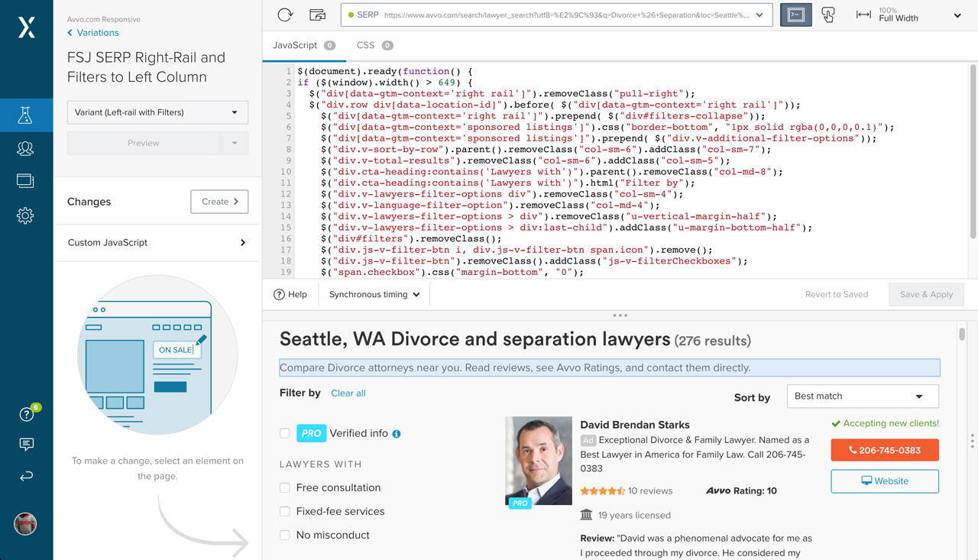This screenshot has height=560, width=978.
Task: Switch to the CSS tab
Action: click(x=374, y=45)
